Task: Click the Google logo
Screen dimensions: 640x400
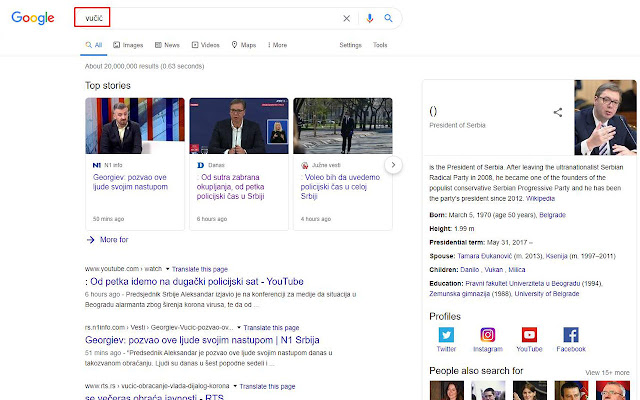Action: [33, 18]
